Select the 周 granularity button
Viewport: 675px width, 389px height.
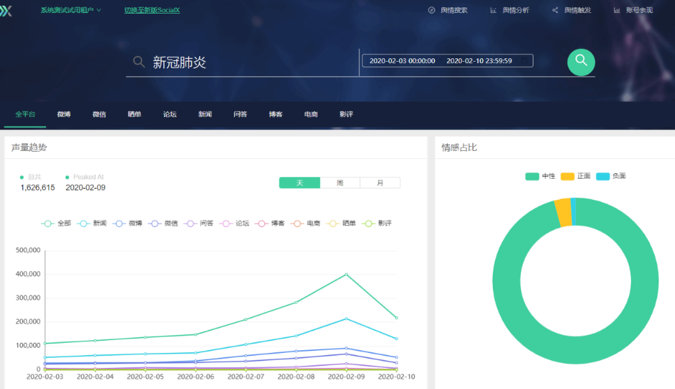pyautogui.click(x=340, y=183)
